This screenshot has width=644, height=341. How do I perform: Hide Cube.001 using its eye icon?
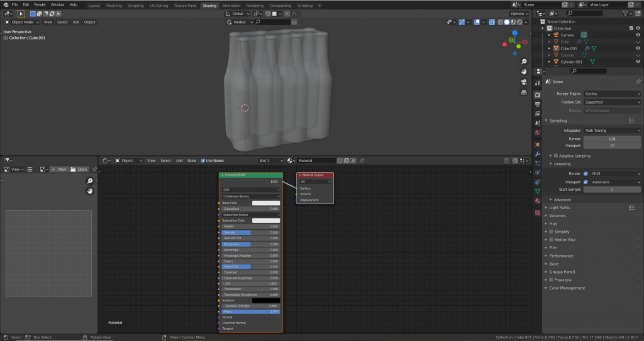tap(638, 48)
